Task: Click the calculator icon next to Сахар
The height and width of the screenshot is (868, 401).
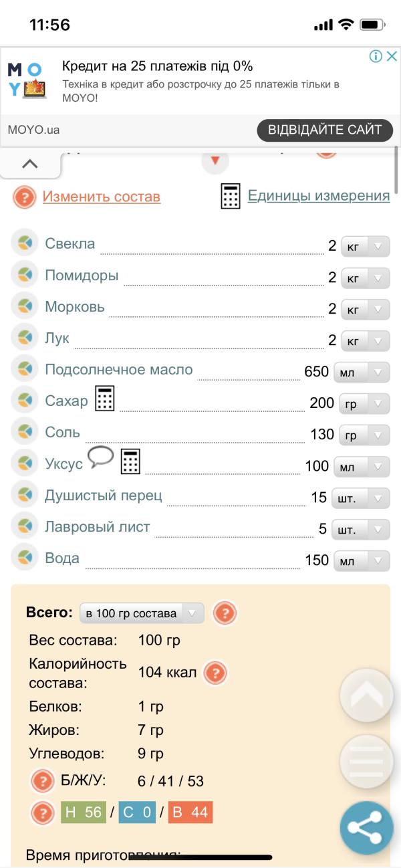Action: click(x=105, y=399)
